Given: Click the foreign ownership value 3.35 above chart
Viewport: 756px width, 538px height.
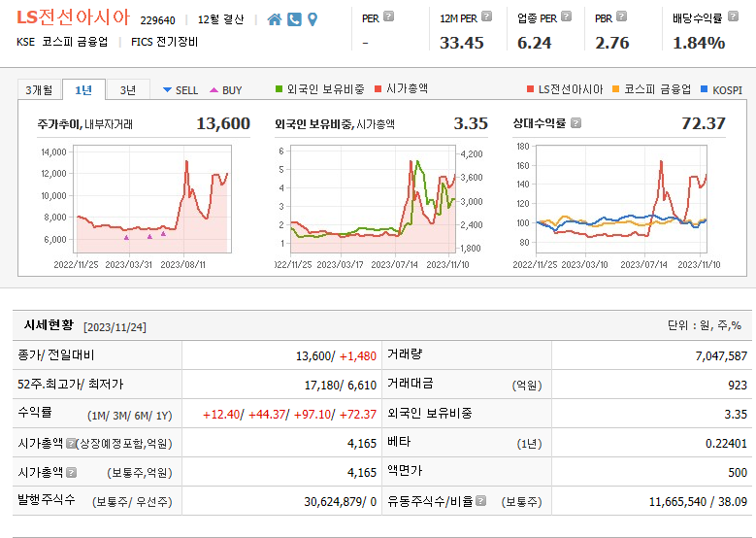Looking at the screenshot, I should [471, 123].
